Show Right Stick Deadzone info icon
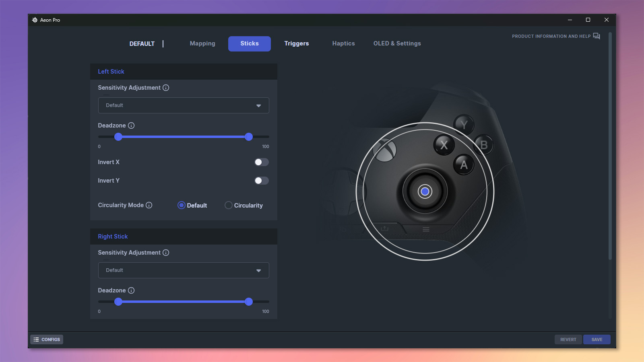 click(x=131, y=290)
